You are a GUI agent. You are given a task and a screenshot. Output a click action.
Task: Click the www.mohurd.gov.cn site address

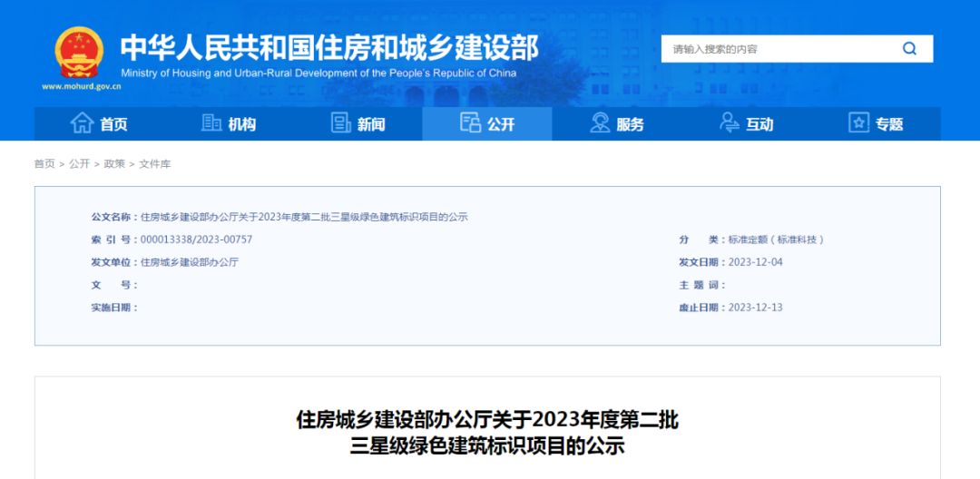[x=82, y=87]
